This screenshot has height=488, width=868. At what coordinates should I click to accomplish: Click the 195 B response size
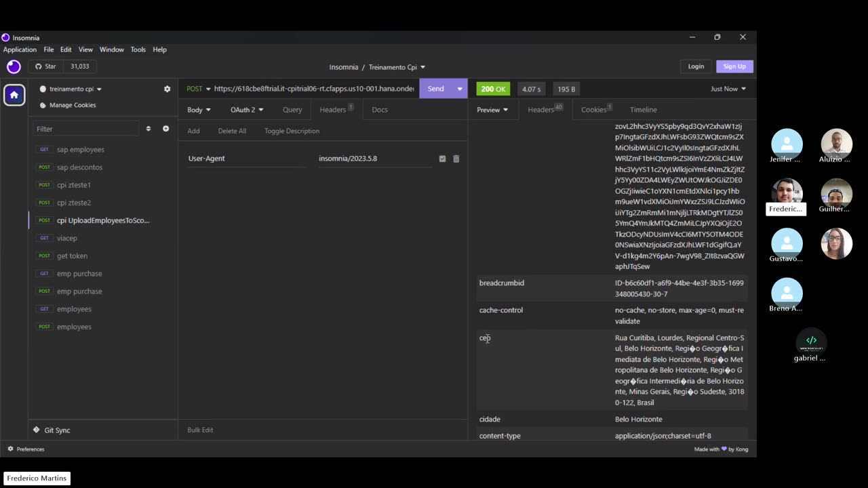[x=566, y=89]
